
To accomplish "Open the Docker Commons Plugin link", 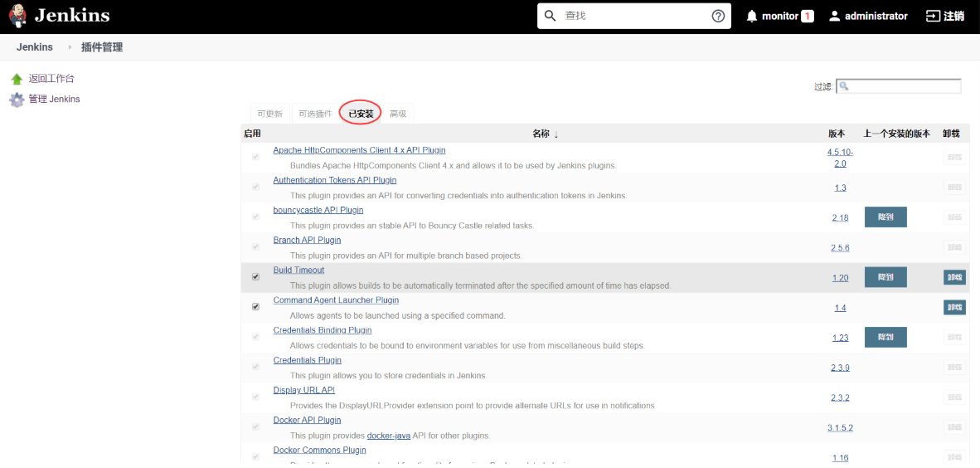I will (319, 450).
